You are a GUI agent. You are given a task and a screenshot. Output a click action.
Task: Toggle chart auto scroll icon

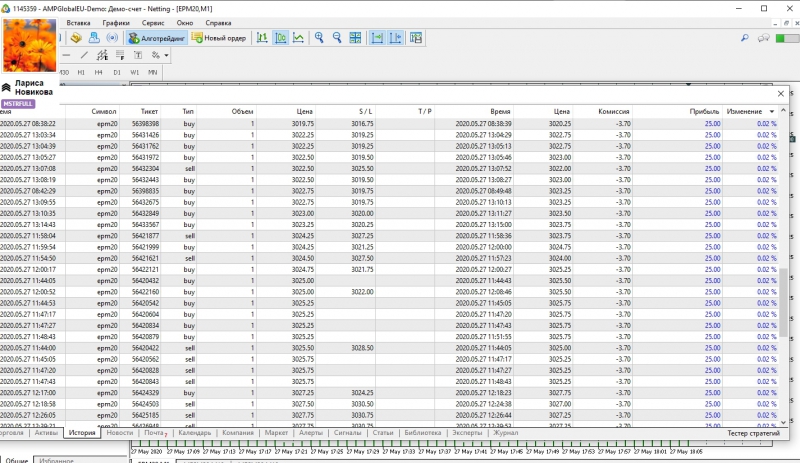pyautogui.click(x=378, y=38)
